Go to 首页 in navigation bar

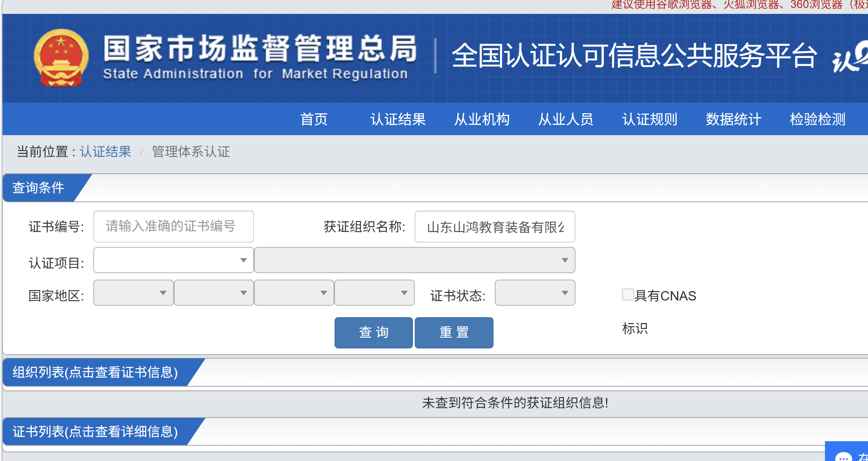(314, 119)
